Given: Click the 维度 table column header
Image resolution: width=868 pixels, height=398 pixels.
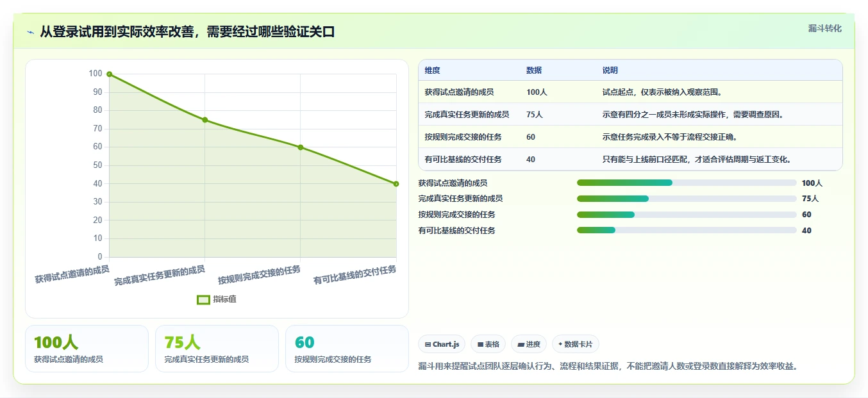Looking at the screenshot, I should coord(432,70).
